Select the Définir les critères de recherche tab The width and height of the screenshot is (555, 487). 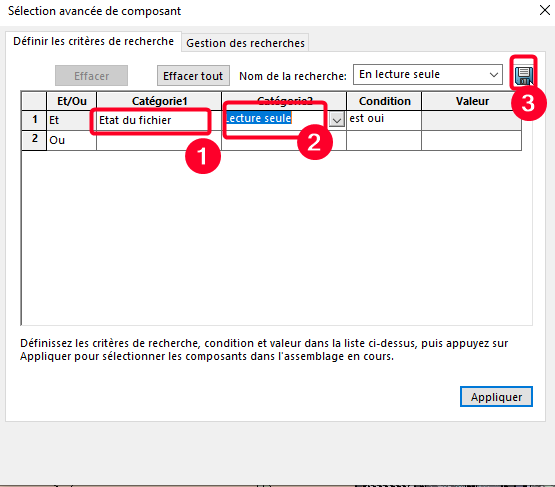[x=93, y=41]
